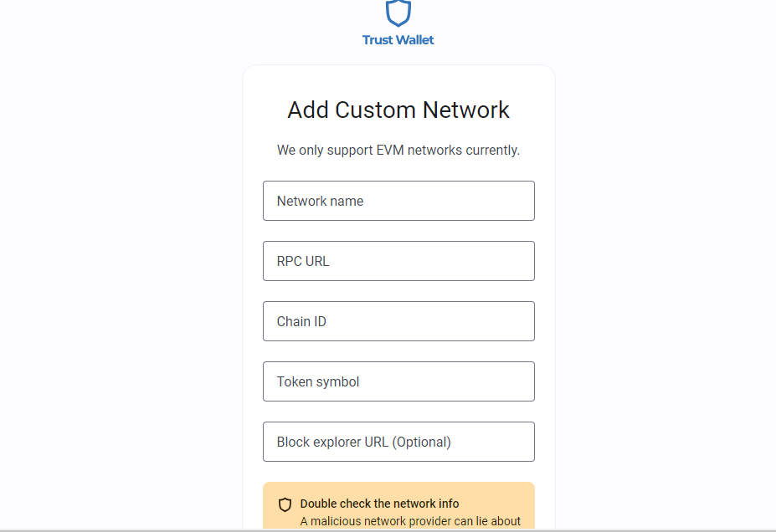Click the Add Custom Network heading

398,110
